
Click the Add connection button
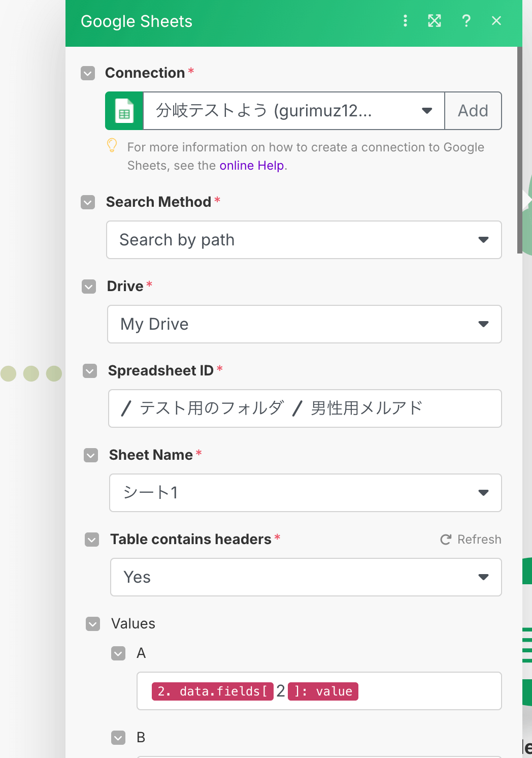[x=473, y=111]
